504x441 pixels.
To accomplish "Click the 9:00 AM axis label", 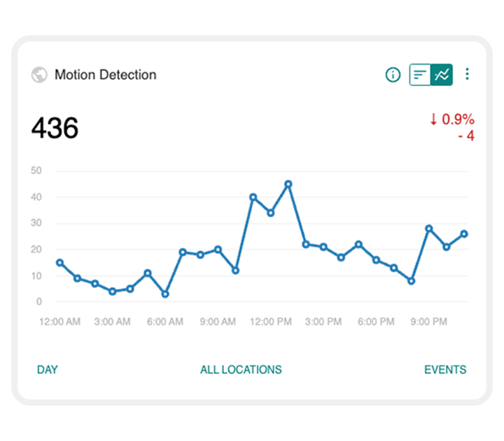I will 218,321.
